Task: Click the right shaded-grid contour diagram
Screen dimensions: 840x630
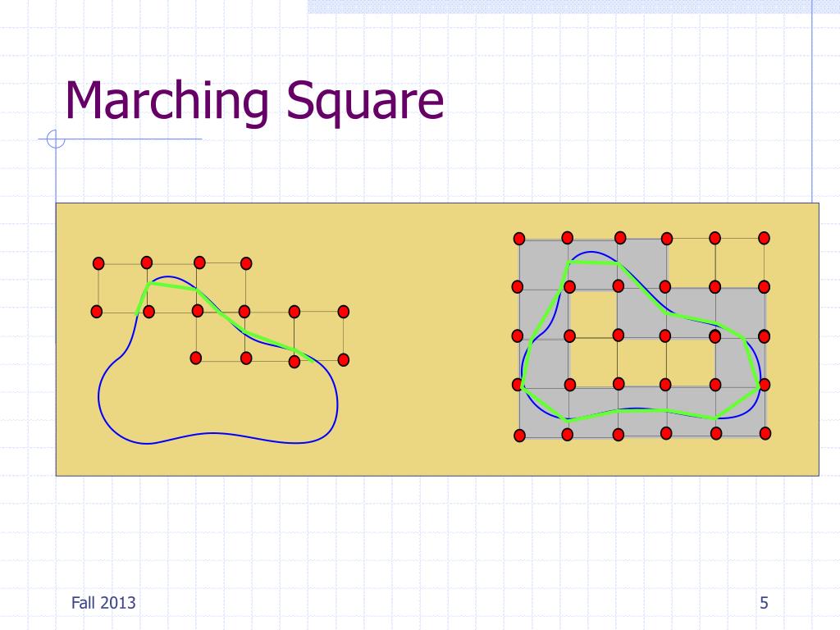Action: 641,336
